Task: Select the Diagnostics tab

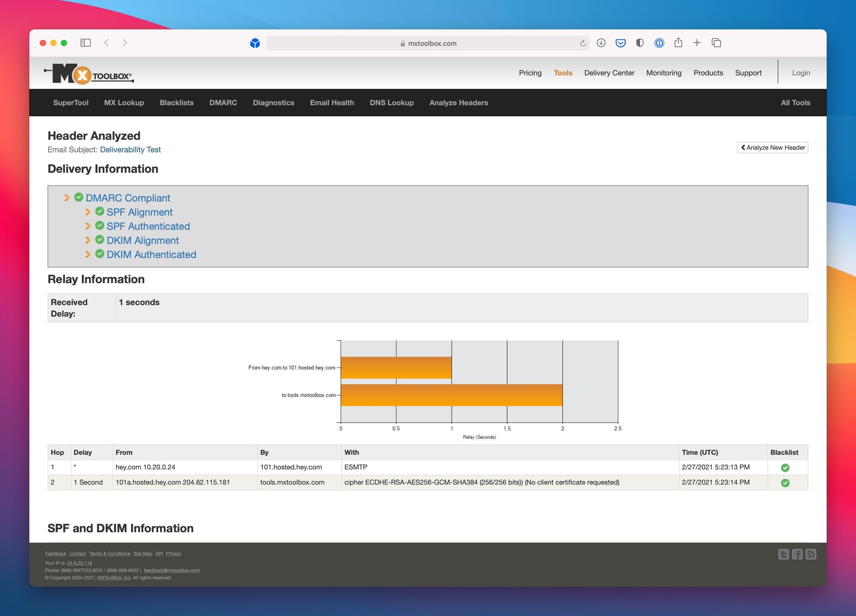Action: pyautogui.click(x=273, y=102)
